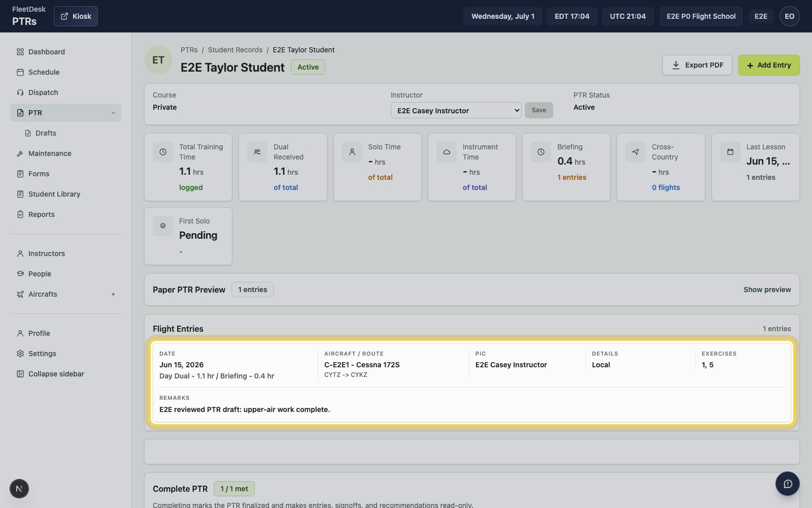Open the Dispatch menu item
The image size is (812, 508).
65,92
